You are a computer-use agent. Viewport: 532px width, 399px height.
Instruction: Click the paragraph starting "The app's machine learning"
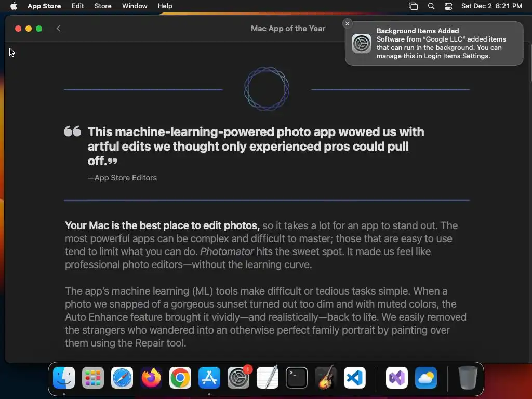265,317
